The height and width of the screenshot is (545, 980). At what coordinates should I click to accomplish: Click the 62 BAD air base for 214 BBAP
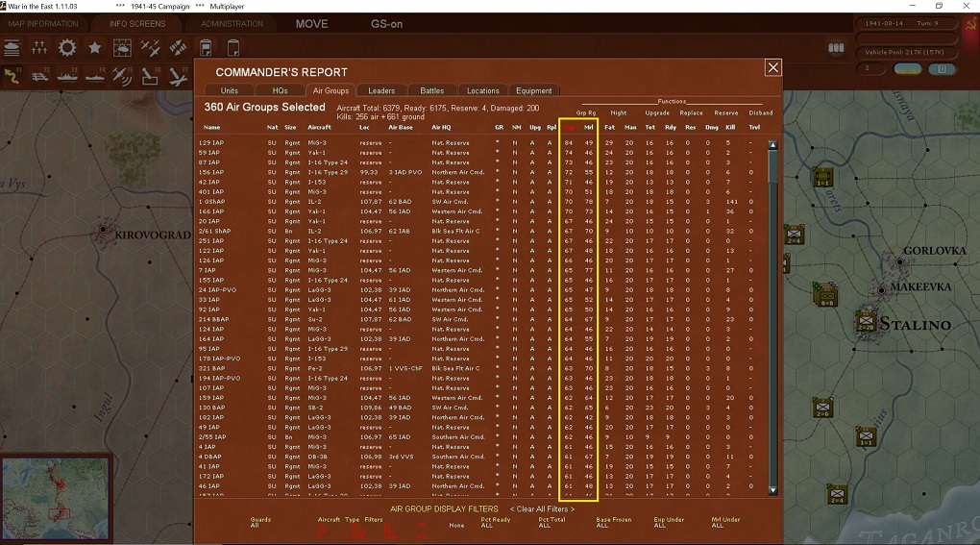400,319
